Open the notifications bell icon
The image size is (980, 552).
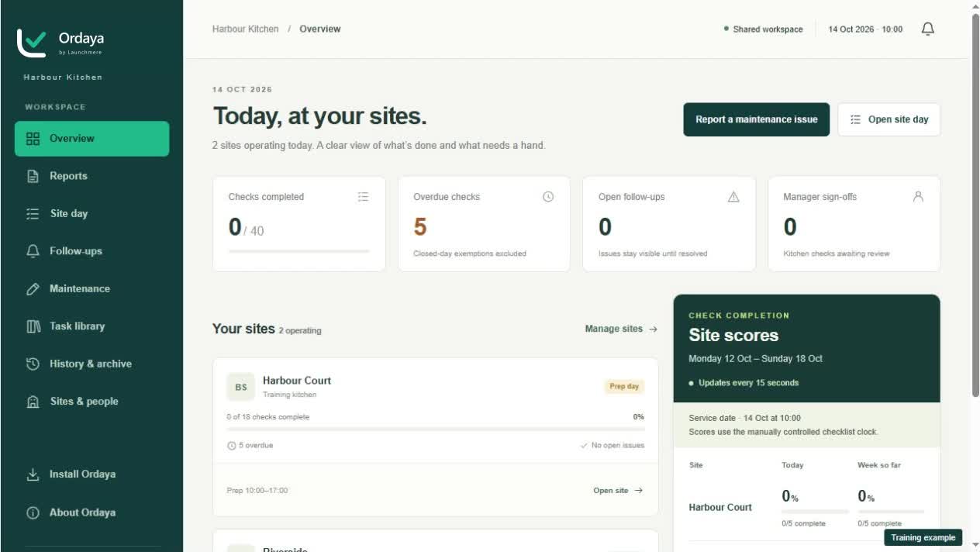(927, 29)
